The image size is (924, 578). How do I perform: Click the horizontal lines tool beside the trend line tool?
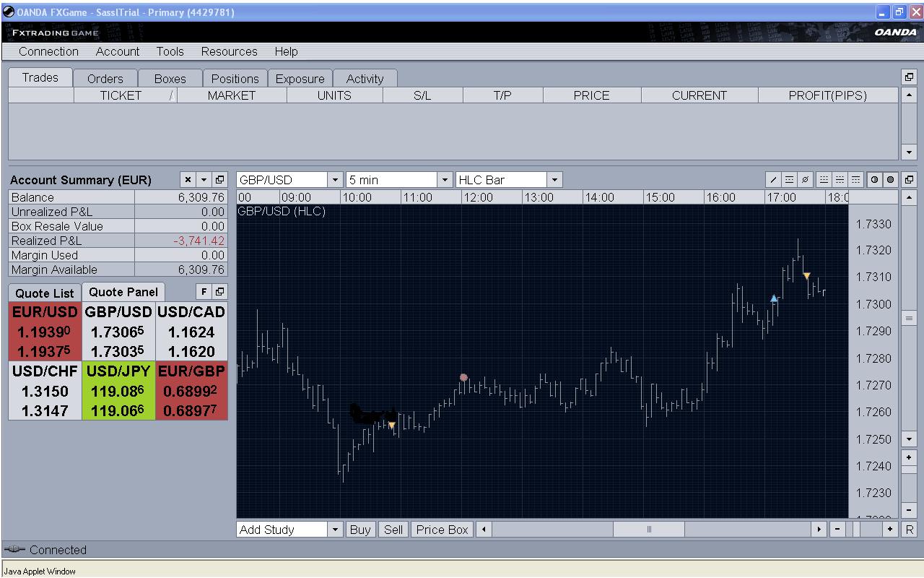(789, 180)
